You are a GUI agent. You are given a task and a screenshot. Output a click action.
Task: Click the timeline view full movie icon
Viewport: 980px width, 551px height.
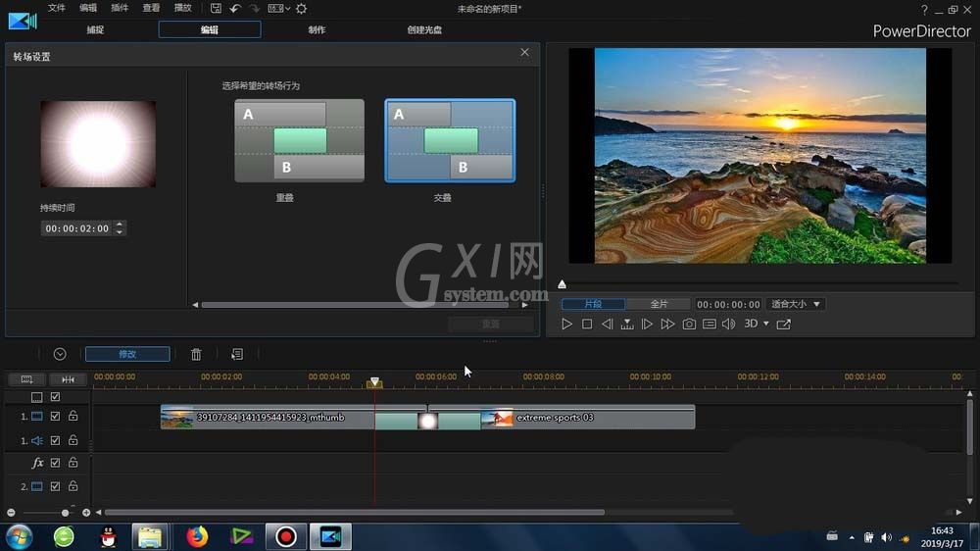tap(26, 379)
